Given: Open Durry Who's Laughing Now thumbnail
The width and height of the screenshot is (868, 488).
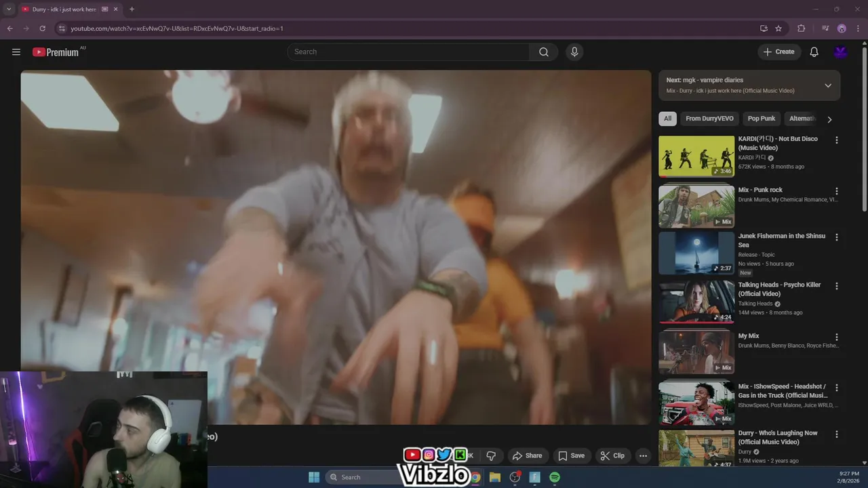Looking at the screenshot, I should pos(696,449).
